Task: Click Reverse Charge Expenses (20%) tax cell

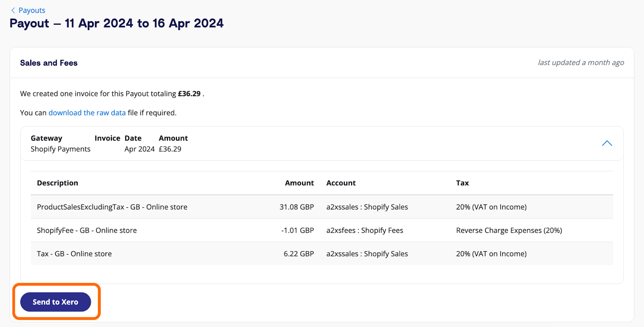Action: 509,230
